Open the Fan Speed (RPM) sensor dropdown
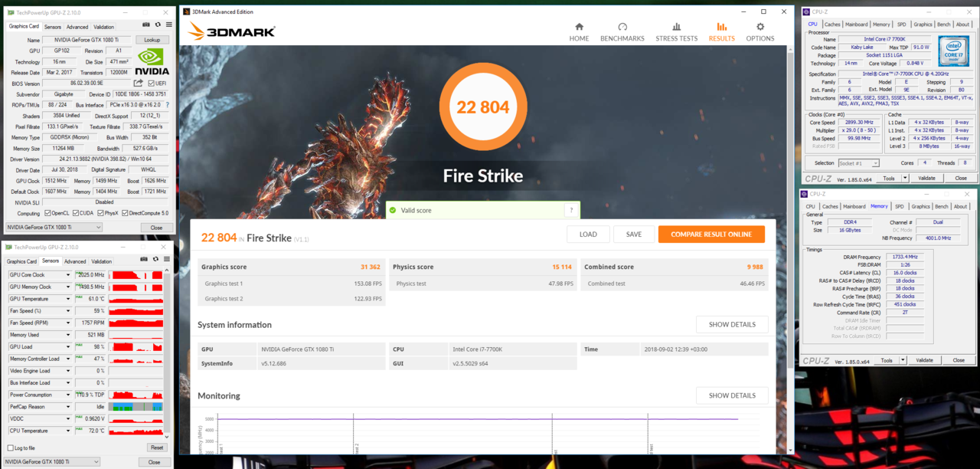980x469 pixels. coord(68,323)
